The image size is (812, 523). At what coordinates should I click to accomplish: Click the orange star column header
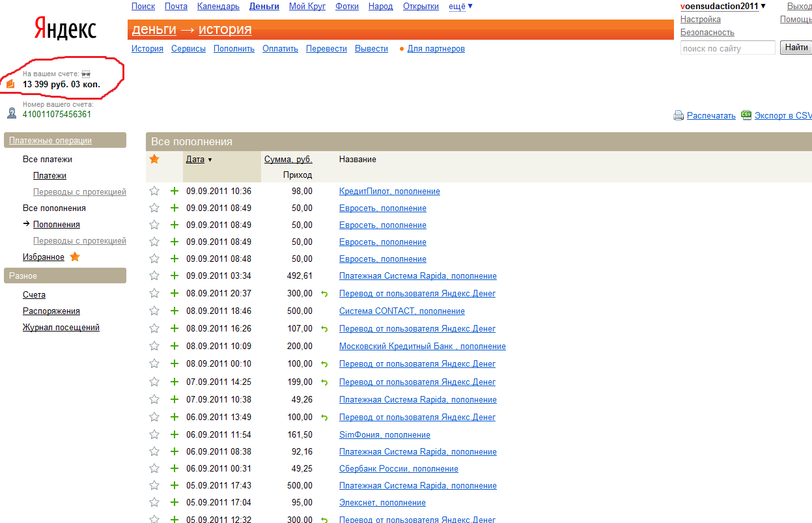click(x=154, y=159)
